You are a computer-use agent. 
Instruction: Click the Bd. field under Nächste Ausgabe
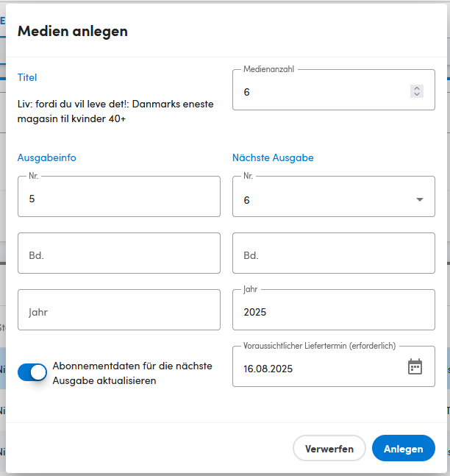coord(334,253)
